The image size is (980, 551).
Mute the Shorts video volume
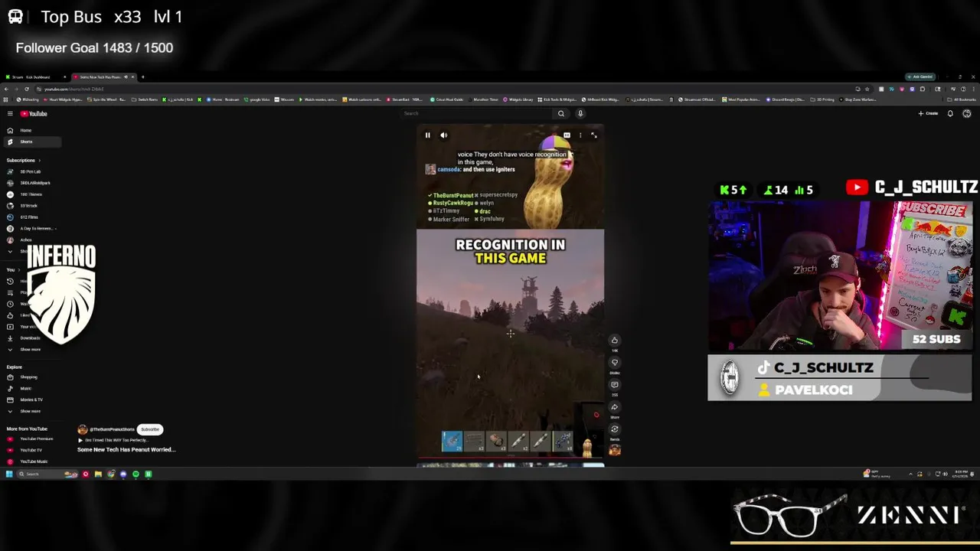443,135
